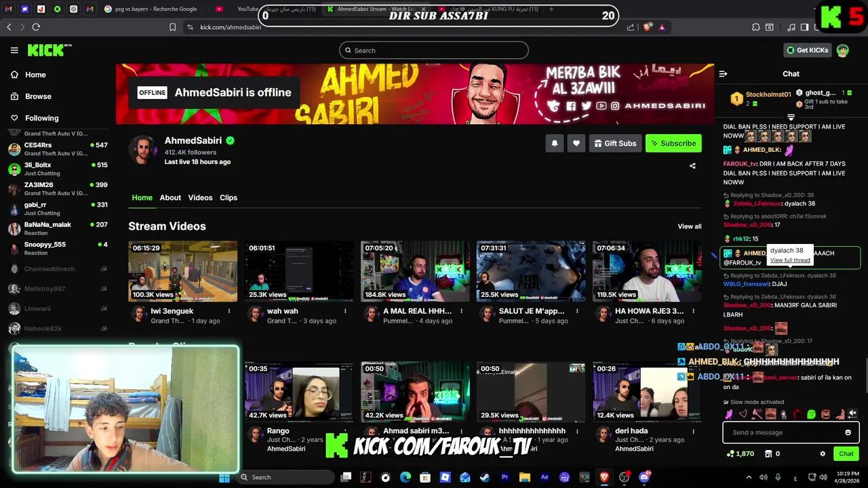Viewport: 868px width, 488px height.
Task: Click View full thread in chat tooltip
Action: click(x=790, y=260)
